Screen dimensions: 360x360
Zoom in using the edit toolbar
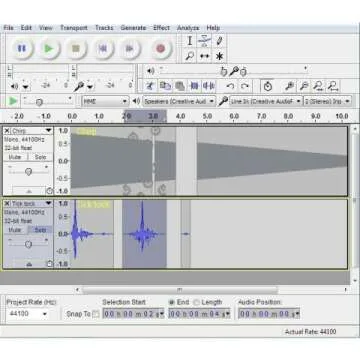pos(289,86)
